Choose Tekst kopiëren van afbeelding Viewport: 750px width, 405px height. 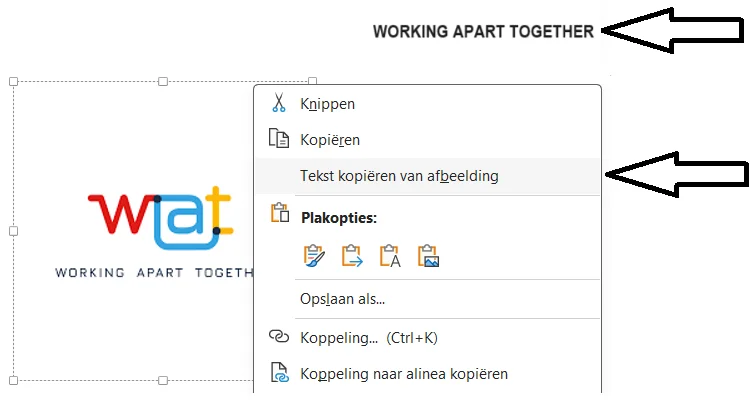(x=399, y=176)
